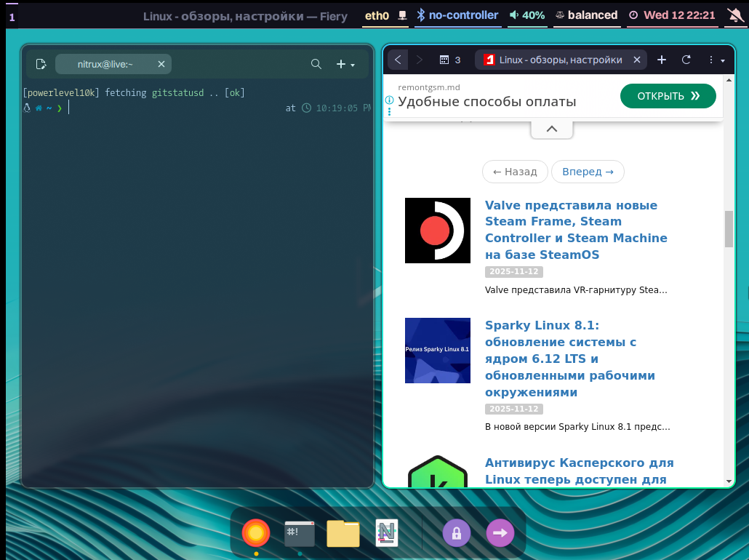The height and width of the screenshot is (560, 749).
Task: Add a new terminal tab with plus icon
Action: click(341, 64)
